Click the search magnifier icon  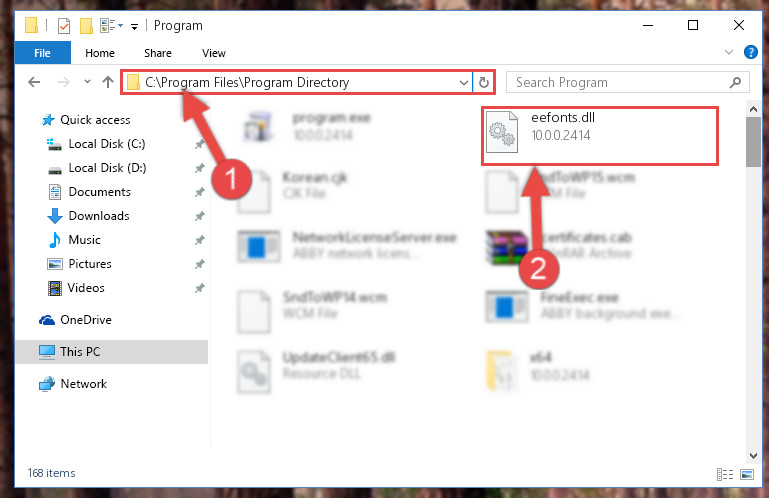(735, 82)
